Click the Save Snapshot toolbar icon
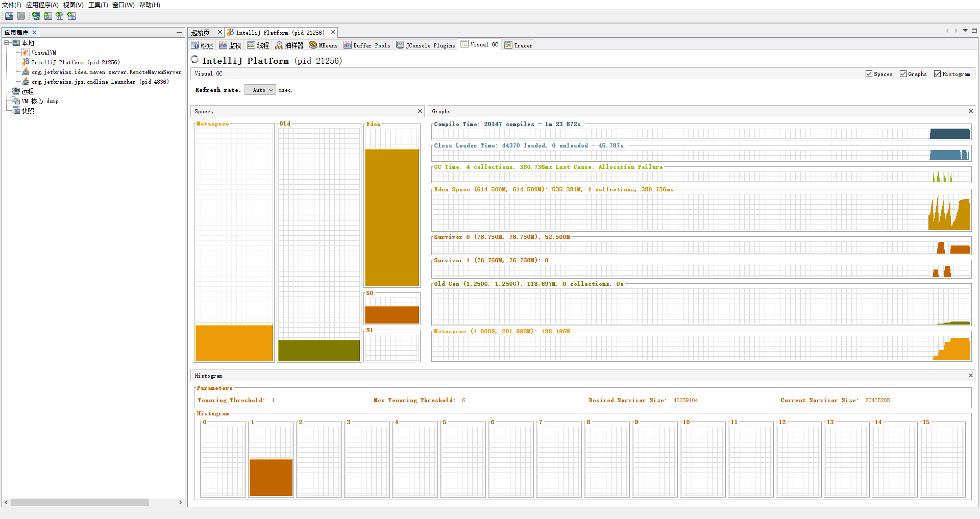 click(x=21, y=16)
